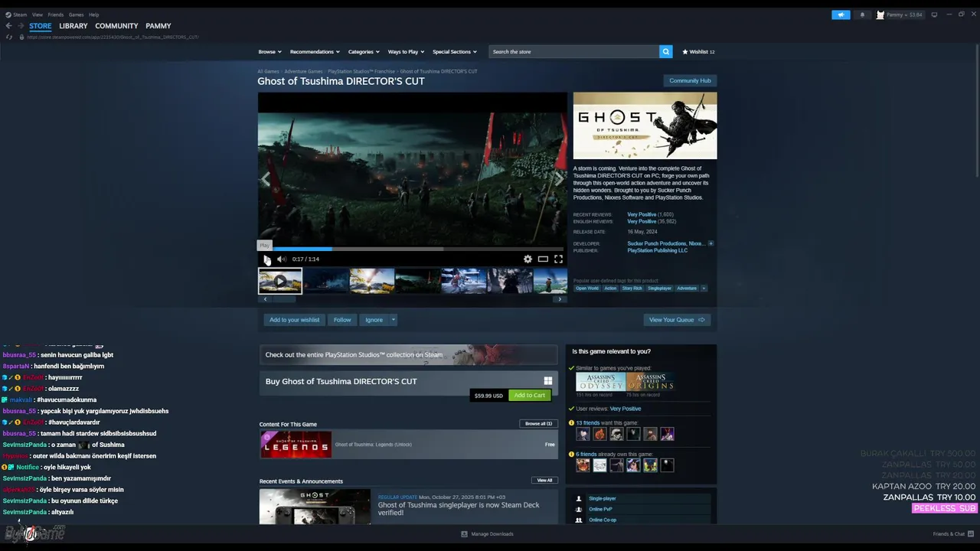Toggle theater mode on trailer player
Viewport: 980px width, 551px height.
pos(543,259)
